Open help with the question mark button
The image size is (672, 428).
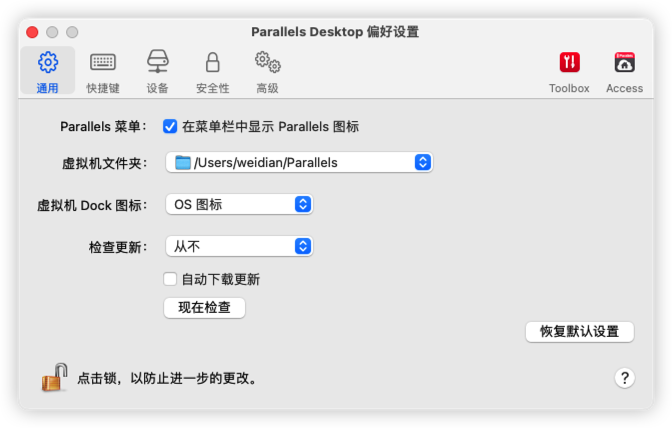click(x=625, y=378)
